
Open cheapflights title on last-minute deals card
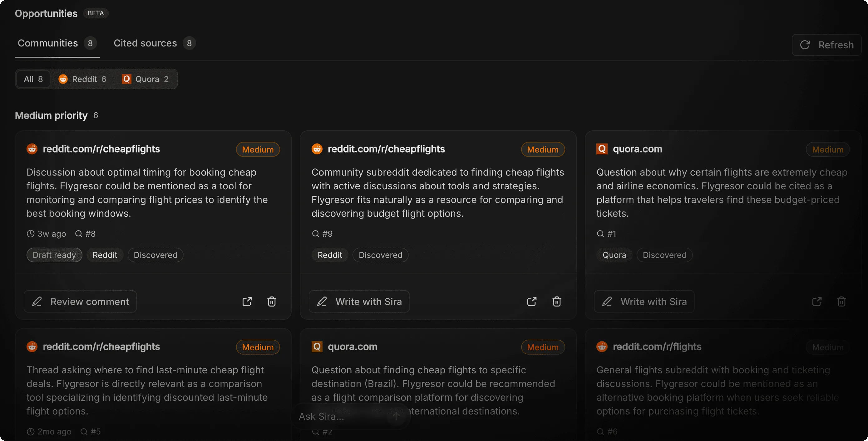pyautogui.click(x=101, y=346)
